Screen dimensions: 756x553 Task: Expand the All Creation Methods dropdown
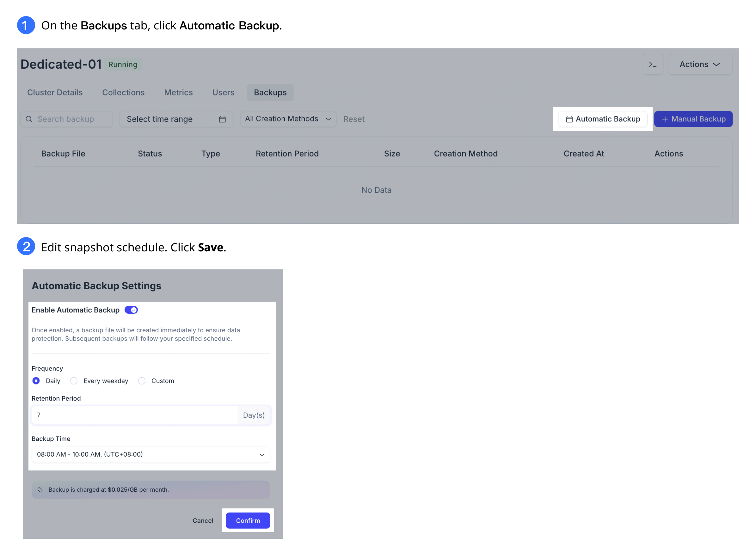tap(288, 118)
